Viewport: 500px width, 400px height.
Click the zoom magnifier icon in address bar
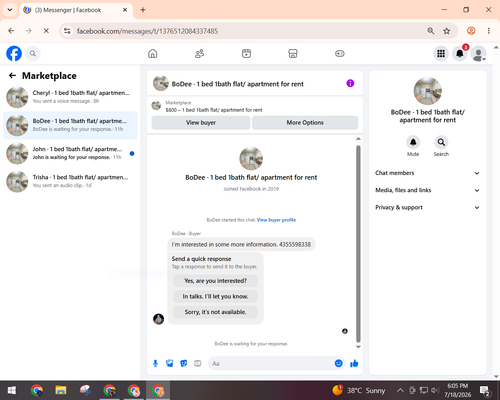431,31
